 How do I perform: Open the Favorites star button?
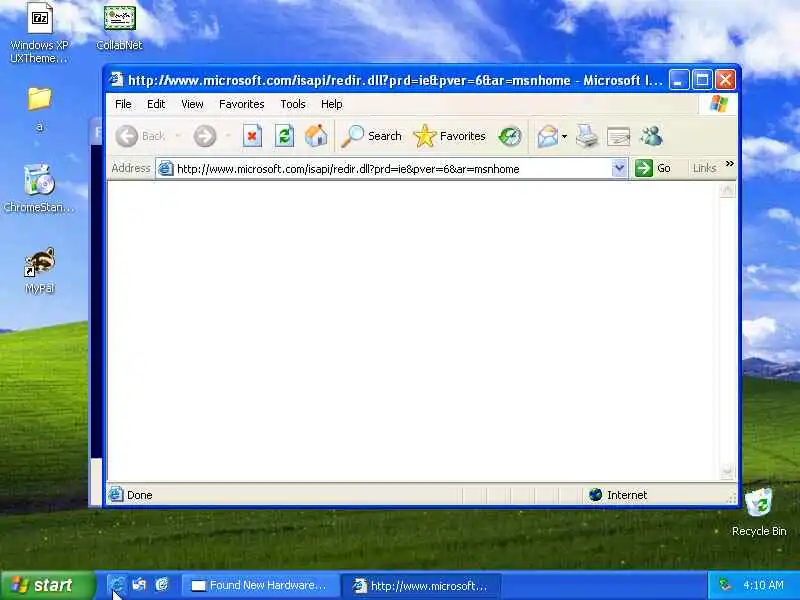tap(449, 136)
